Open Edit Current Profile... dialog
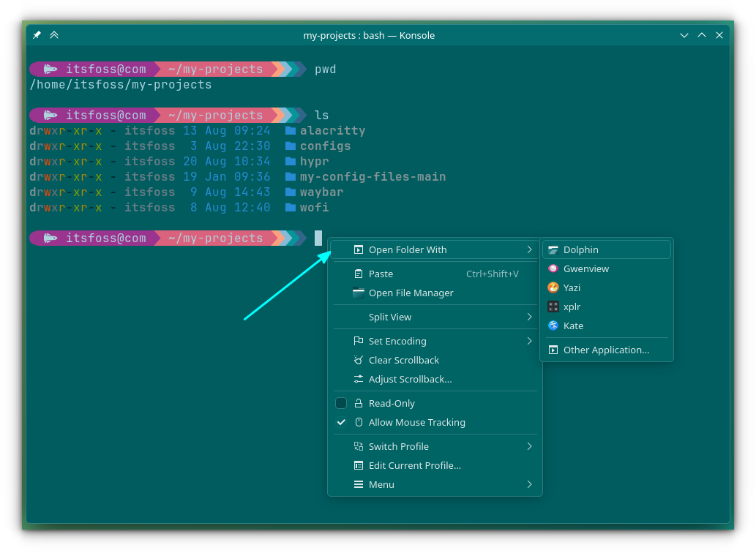Viewport: 756px width, 553px height. point(414,466)
